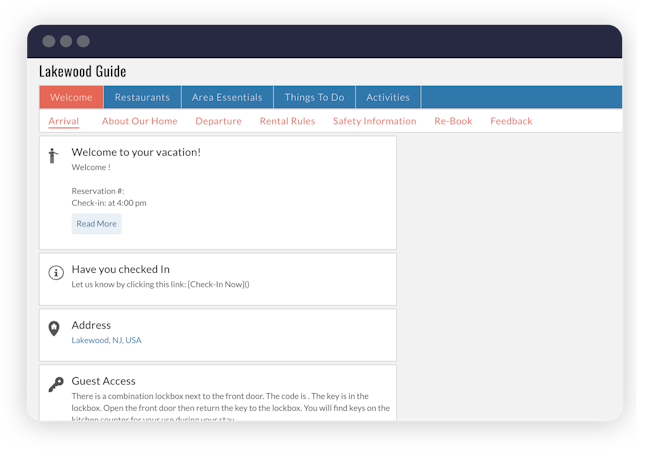Image resolution: width=649 pixels, height=450 pixels.
Task: Click the second gray dot in the window title bar
Action: point(66,41)
